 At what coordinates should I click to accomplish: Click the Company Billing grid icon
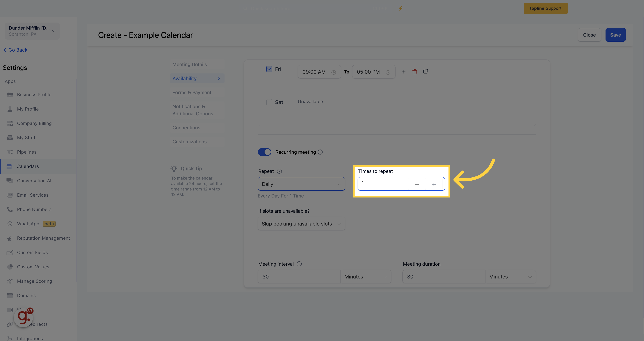10,123
